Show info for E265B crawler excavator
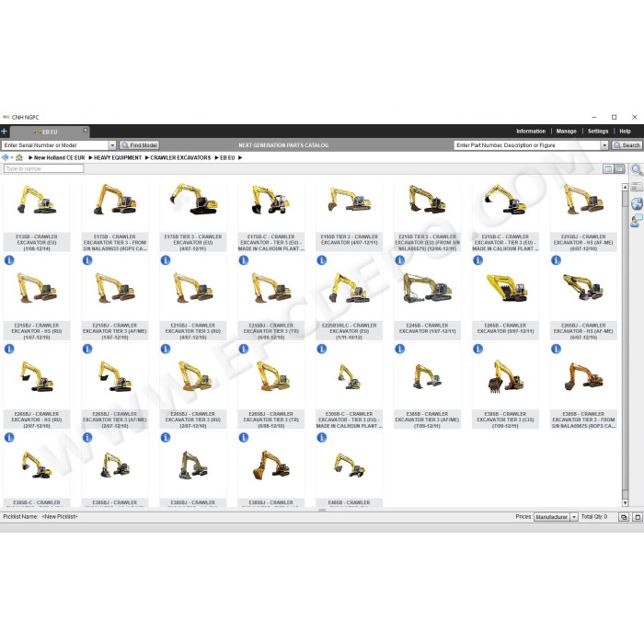This screenshot has width=644, height=644. click(477, 260)
